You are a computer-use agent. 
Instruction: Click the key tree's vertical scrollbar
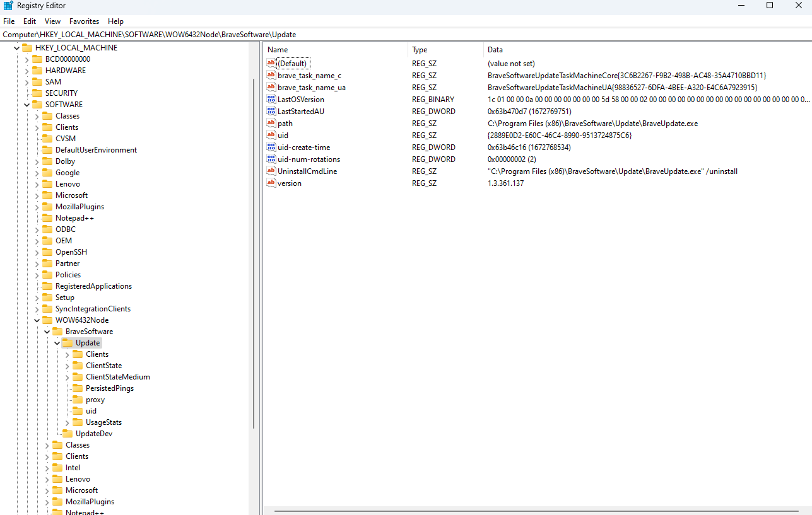254,253
